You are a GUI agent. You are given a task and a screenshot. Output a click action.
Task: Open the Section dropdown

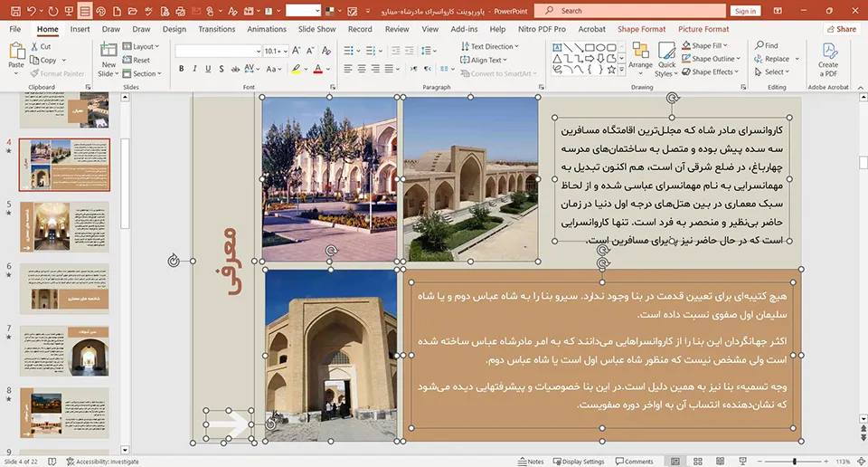click(142, 73)
